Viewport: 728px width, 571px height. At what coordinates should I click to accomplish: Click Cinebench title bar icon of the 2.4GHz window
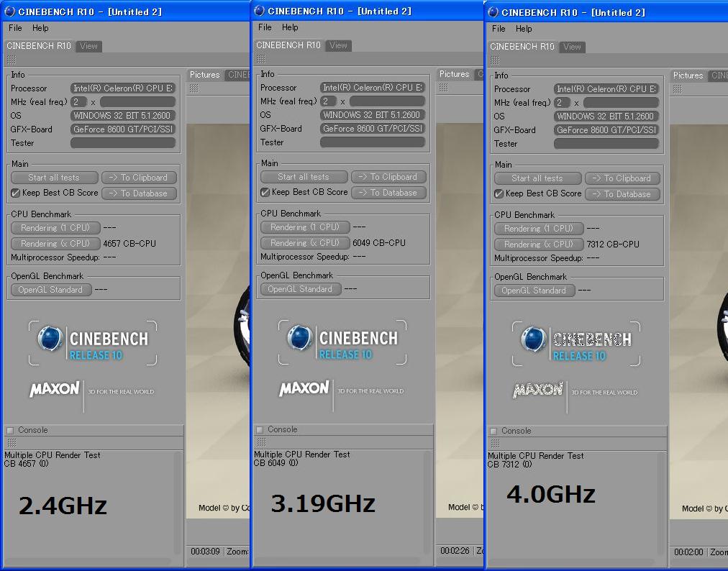10,11
